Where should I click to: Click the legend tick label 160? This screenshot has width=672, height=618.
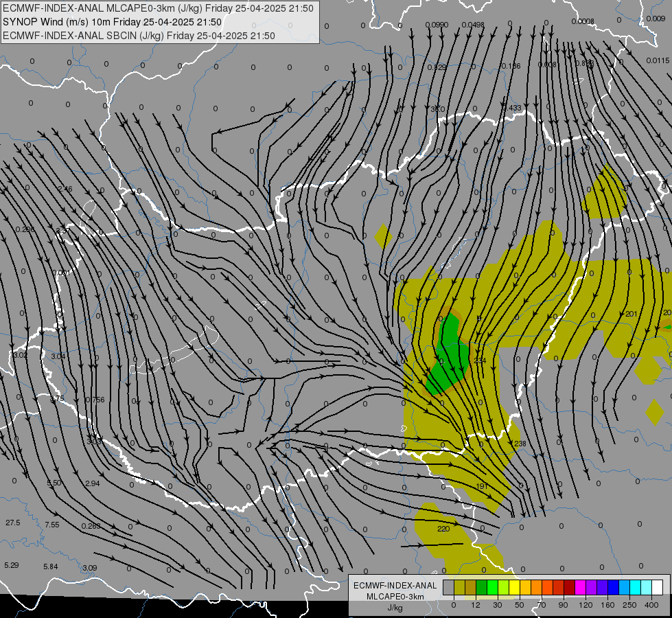(x=607, y=605)
